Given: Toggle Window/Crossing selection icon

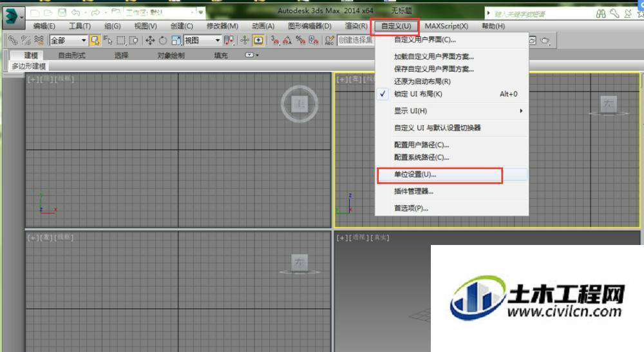Looking at the screenshot, I should [x=134, y=41].
